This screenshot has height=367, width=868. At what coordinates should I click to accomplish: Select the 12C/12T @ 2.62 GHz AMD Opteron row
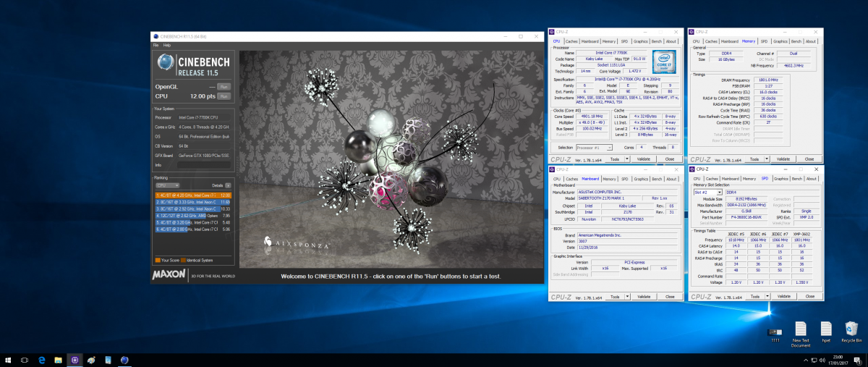193,216
